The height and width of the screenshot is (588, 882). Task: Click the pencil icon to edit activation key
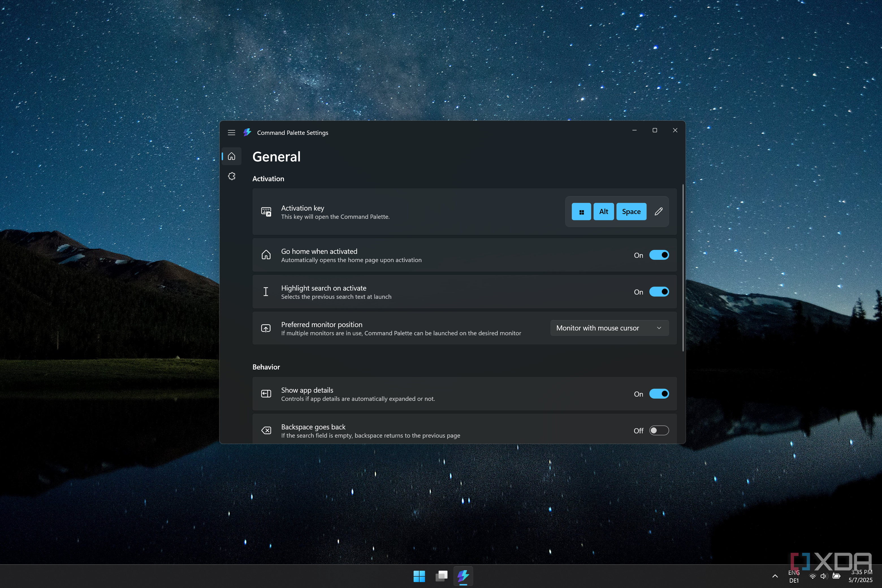(658, 211)
